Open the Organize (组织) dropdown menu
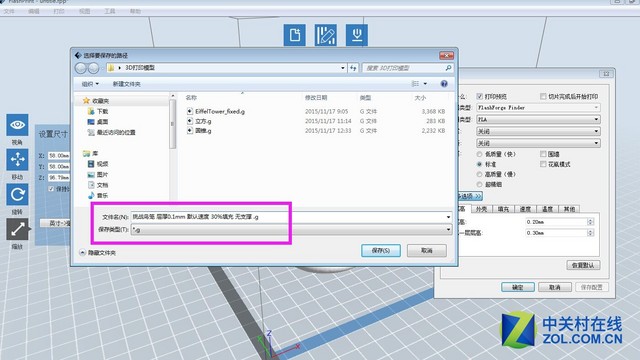Screen dimensions: 640x360 90,84
